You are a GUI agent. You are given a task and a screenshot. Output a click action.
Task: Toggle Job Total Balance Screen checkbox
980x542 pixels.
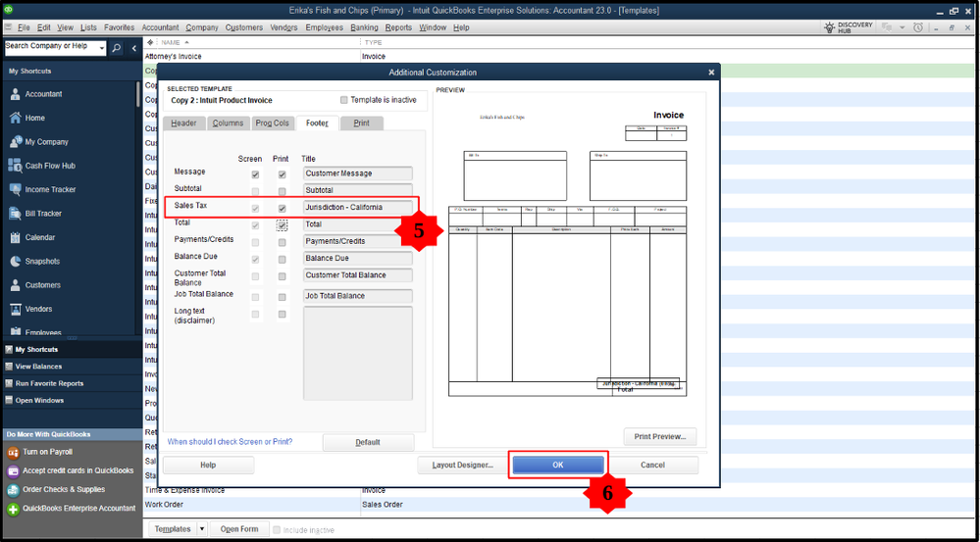[255, 297]
